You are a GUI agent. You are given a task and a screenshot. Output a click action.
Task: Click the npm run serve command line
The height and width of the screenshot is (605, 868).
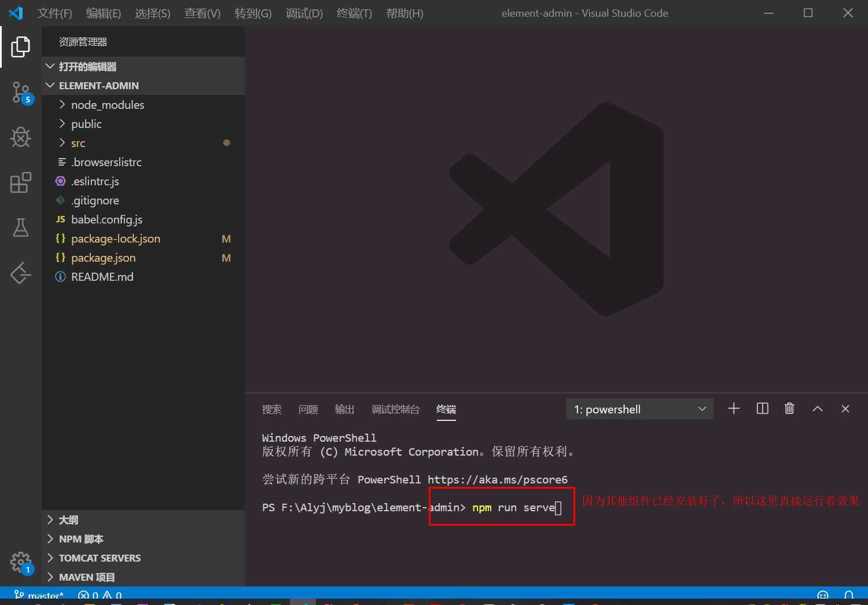coord(513,508)
